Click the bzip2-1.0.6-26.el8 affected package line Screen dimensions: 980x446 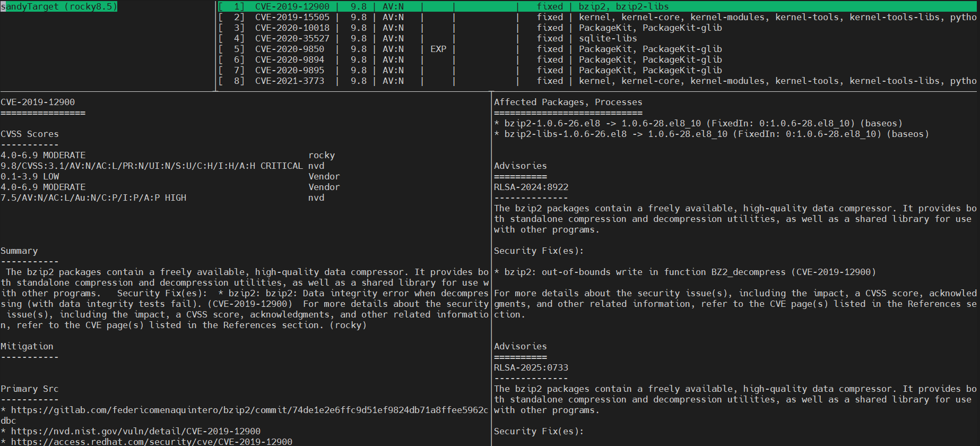pos(698,123)
